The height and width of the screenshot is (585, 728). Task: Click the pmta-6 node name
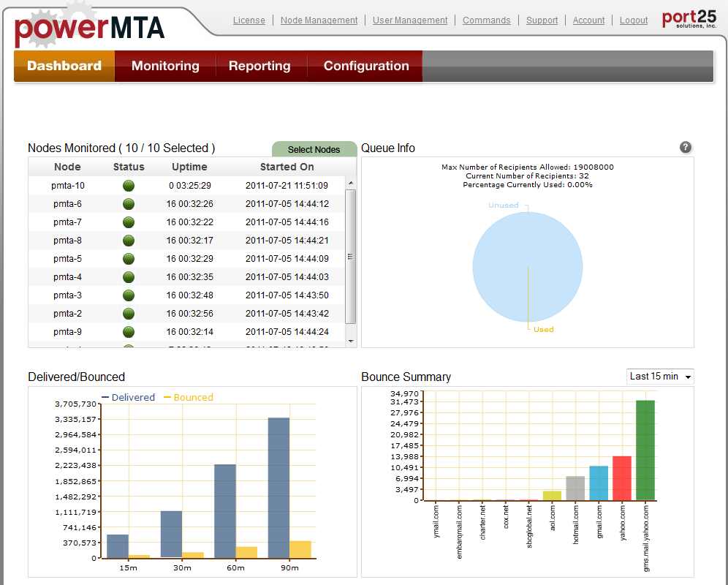(67, 204)
